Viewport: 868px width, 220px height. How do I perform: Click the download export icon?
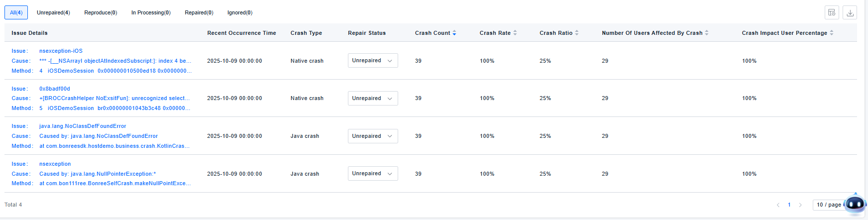pyautogui.click(x=850, y=13)
